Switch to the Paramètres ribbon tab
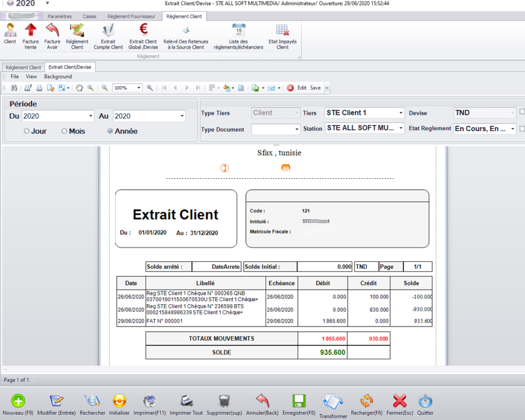525x420 pixels. pos(59,16)
